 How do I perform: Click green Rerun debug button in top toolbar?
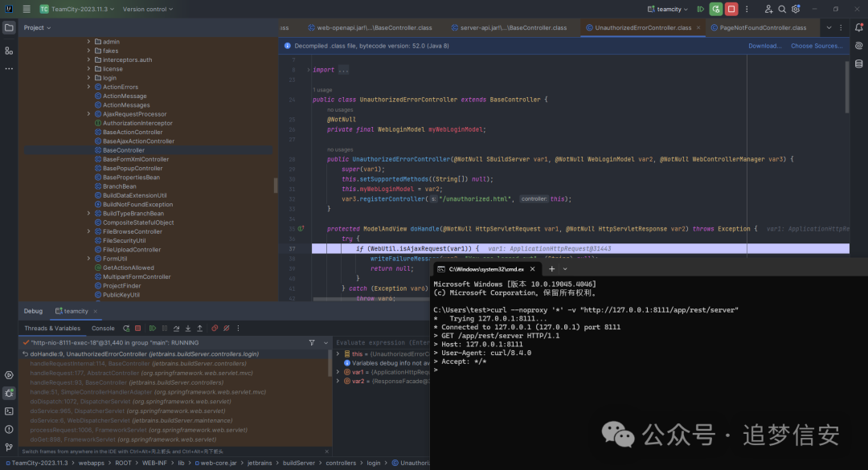(x=716, y=9)
